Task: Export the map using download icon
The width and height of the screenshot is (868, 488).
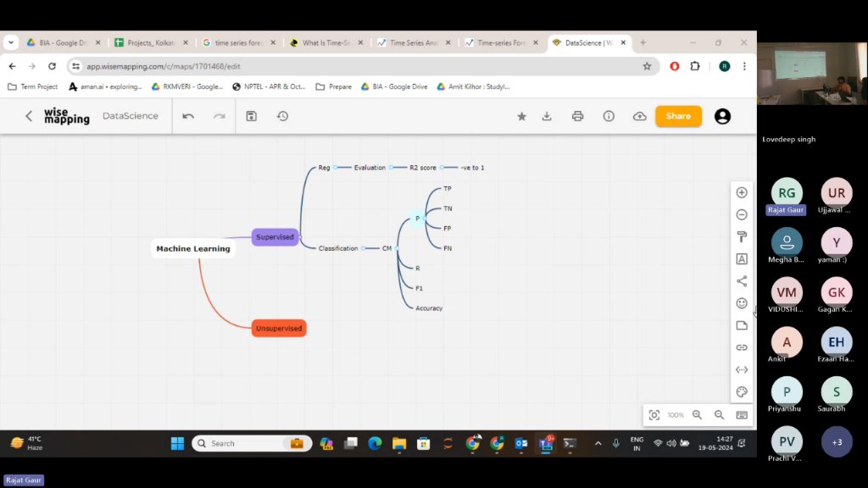Action: pos(547,116)
